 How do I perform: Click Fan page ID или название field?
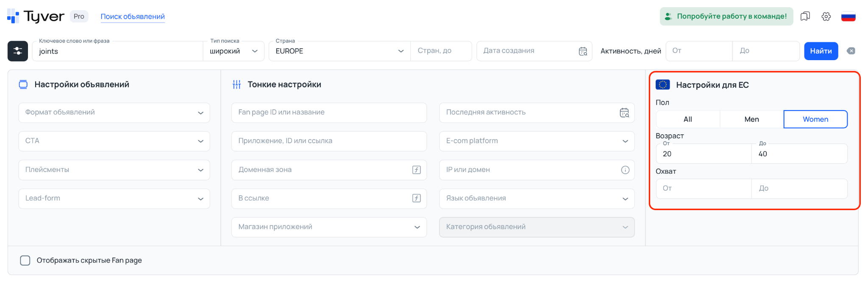(329, 113)
